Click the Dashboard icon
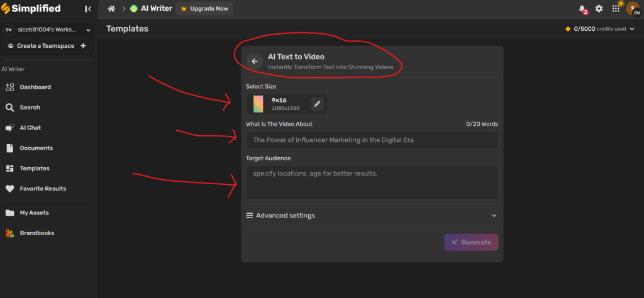Image resolution: width=644 pixels, height=298 pixels. point(10,87)
